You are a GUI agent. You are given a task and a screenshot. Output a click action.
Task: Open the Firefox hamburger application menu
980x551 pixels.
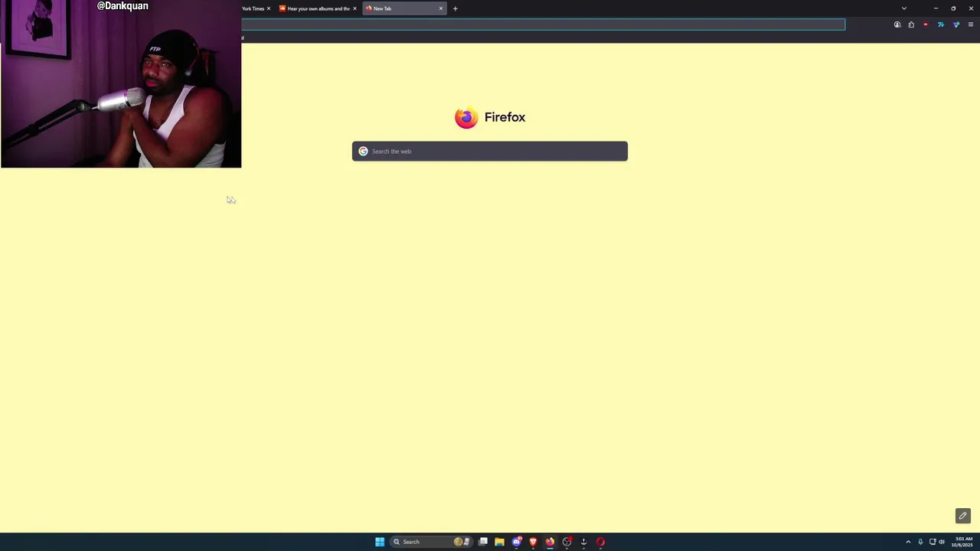pyautogui.click(x=971, y=24)
